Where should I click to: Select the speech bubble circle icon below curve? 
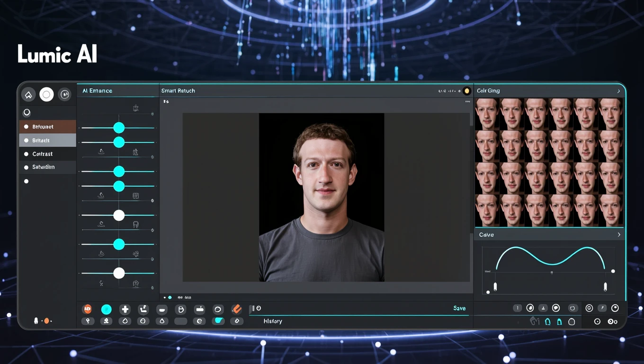click(x=556, y=308)
